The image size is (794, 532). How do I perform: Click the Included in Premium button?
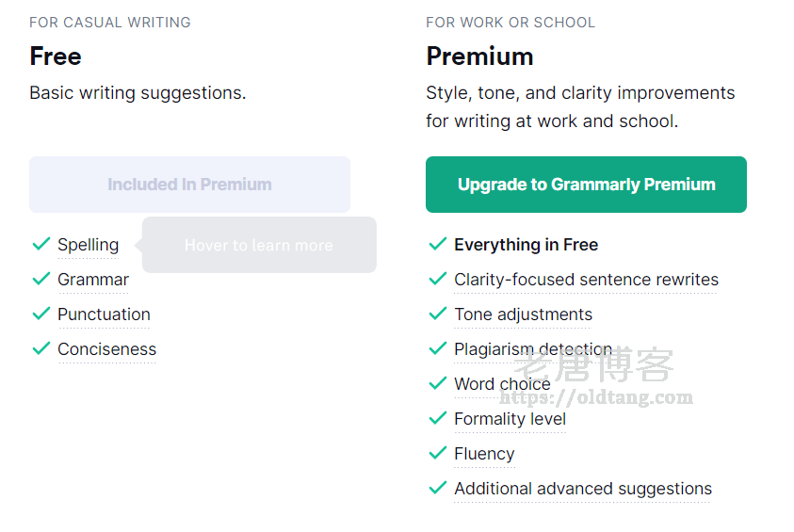pos(189,185)
